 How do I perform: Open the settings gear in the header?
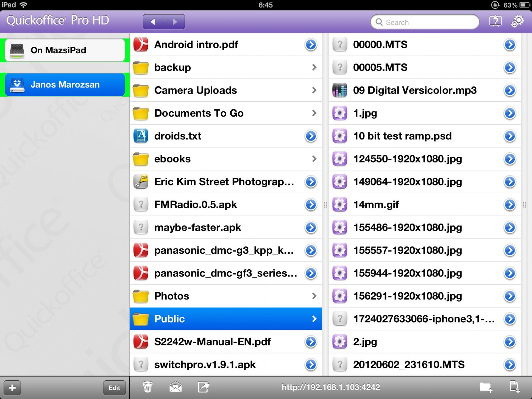517,22
